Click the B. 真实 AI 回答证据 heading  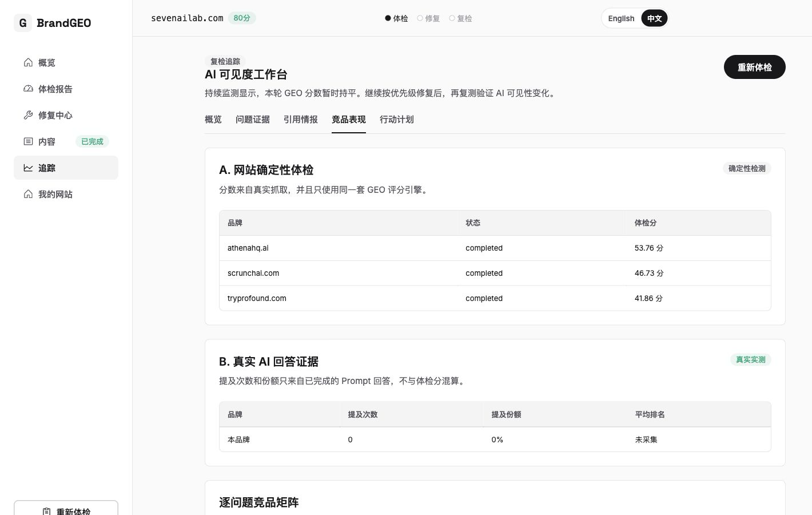(x=269, y=362)
